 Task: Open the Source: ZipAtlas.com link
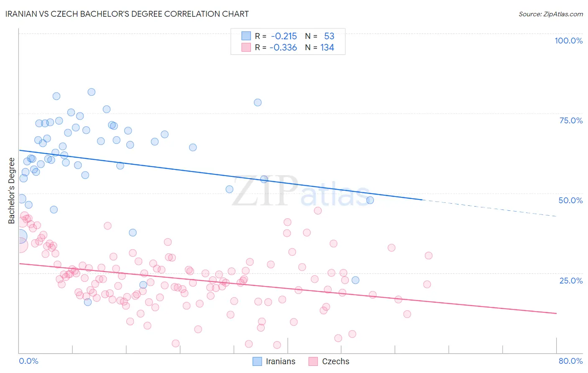click(551, 14)
